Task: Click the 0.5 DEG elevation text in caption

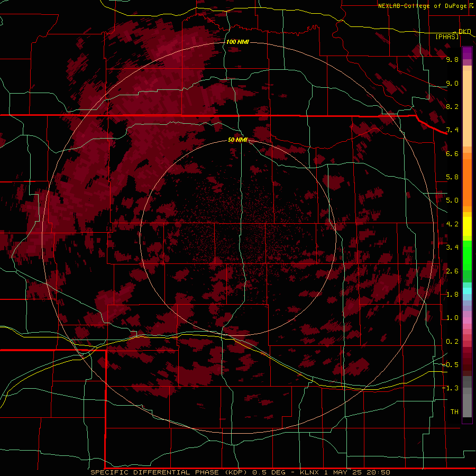Action: (269, 472)
